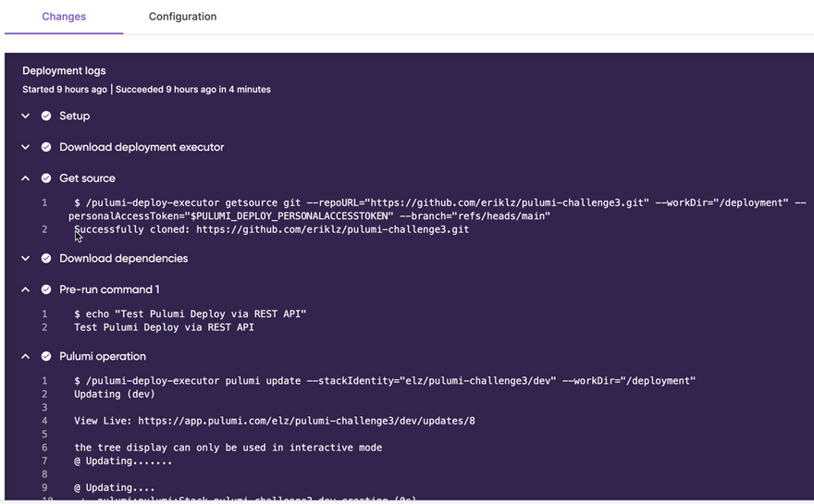Click the Pulumi operation checkmark icon
The height and width of the screenshot is (504, 814).
pos(46,356)
